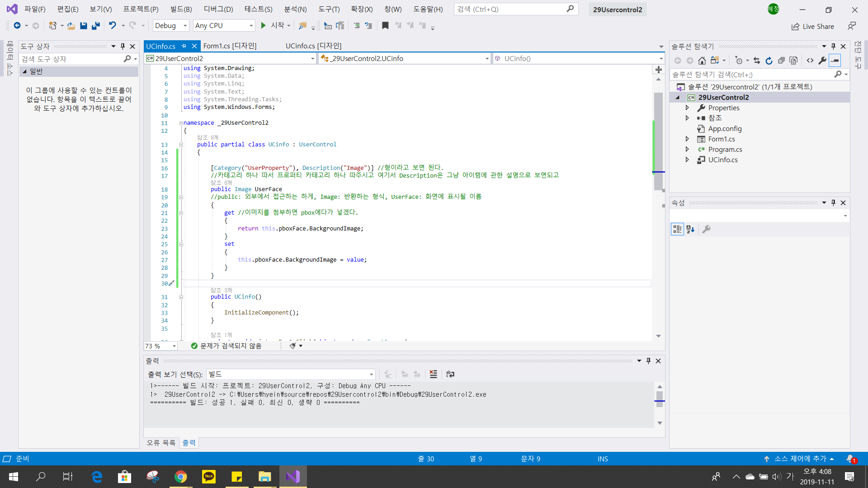This screenshot has width=868, height=488.
Task: Click the bookmark toggle icon in toolbar
Action: click(x=385, y=26)
